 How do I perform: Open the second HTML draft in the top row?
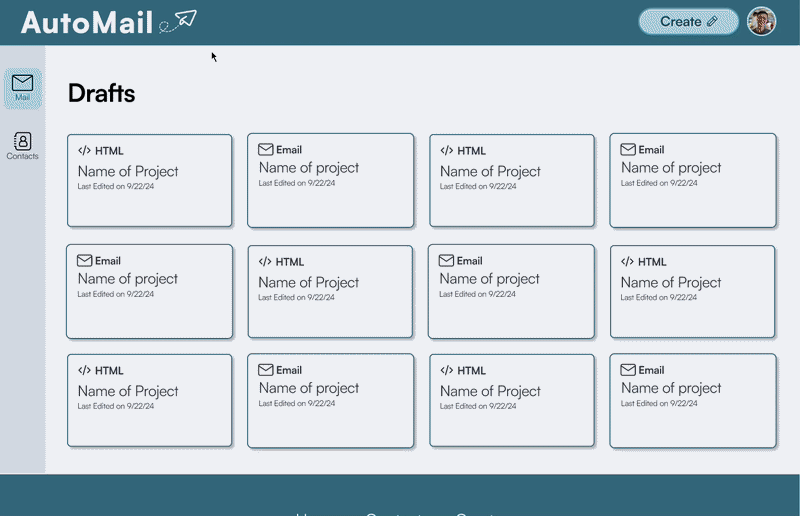point(512,181)
